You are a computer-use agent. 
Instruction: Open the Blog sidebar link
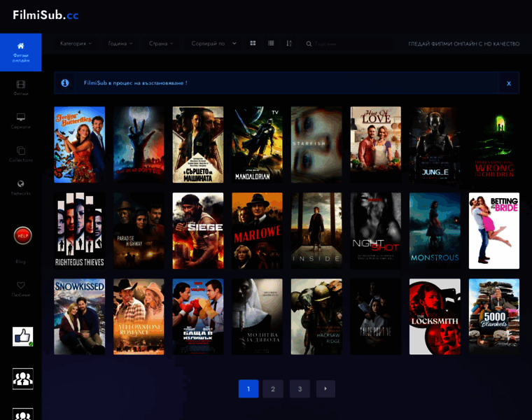pos(21,262)
